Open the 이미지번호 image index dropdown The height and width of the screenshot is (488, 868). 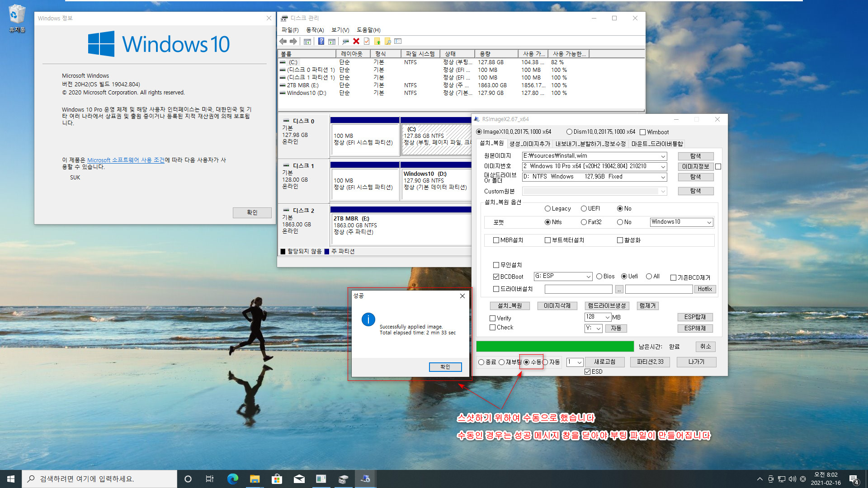pyautogui.click(x=663, y=166)
